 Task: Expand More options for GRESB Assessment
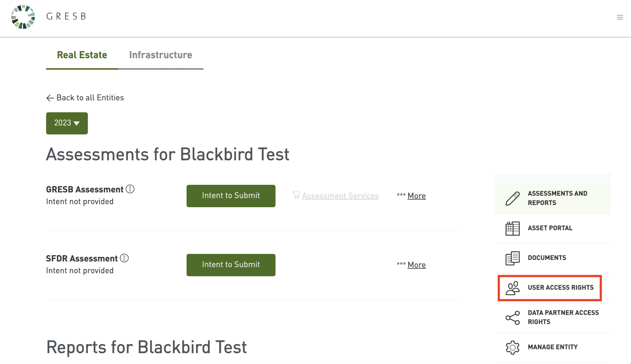tap(416, 196)
